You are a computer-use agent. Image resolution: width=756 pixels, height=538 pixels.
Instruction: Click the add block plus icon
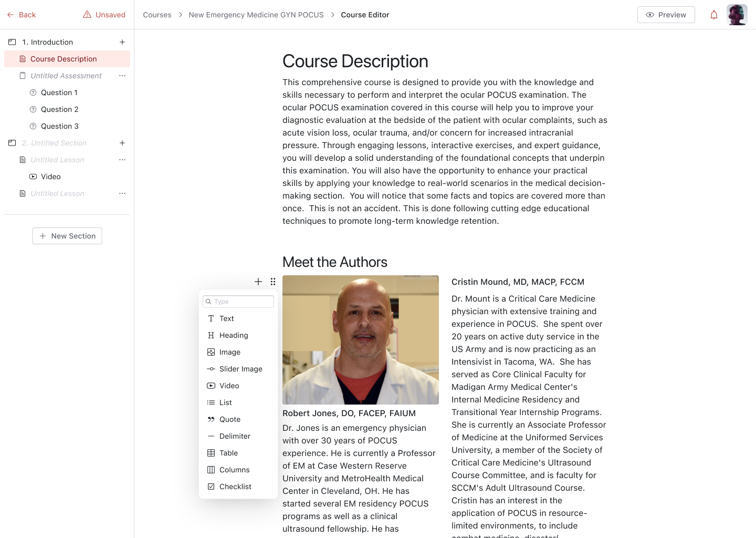[258, 282]
